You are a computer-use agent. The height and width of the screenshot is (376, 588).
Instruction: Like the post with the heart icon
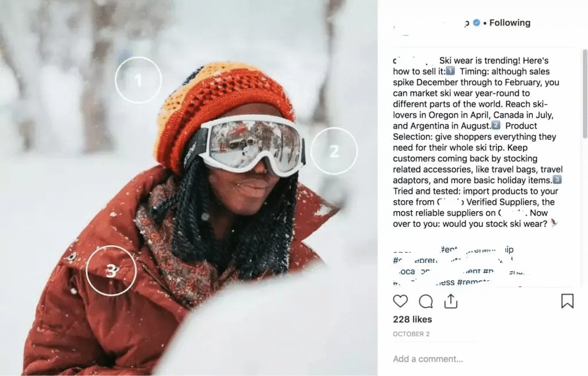pos(400,301)
